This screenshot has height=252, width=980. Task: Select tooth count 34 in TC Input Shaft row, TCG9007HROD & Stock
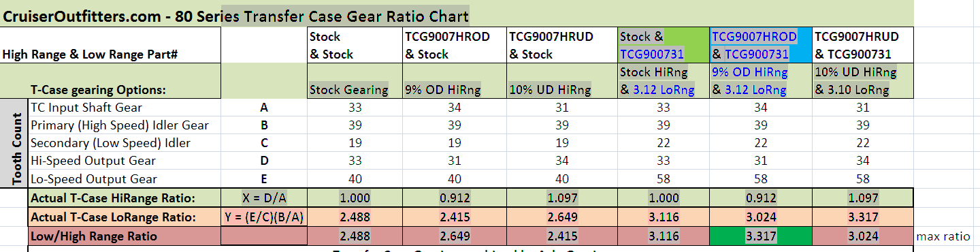[455, 108]
